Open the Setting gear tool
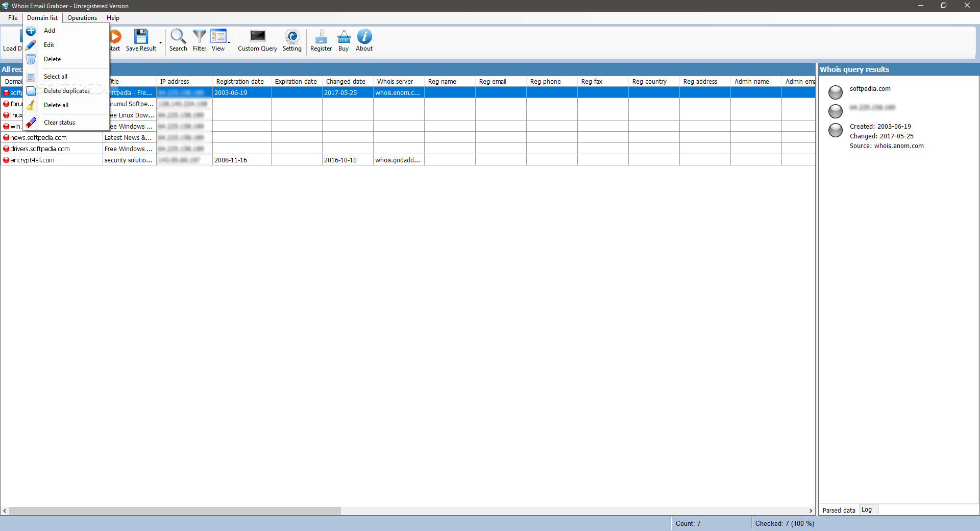This screenshot has width=980, height=531. point(292,40)
